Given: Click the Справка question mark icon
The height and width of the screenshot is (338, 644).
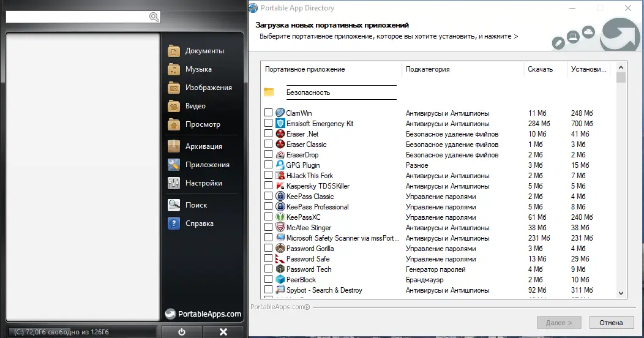Looking at the screenshot, I should click(174, 223).
